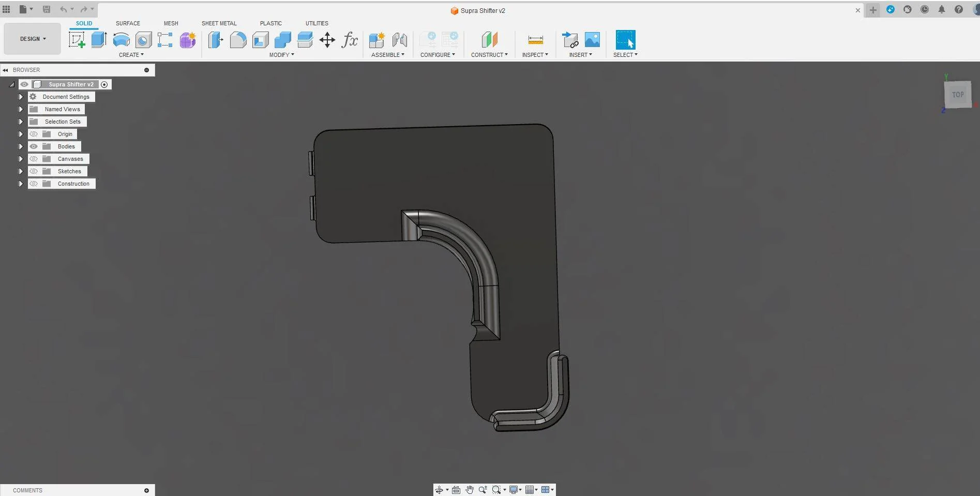Activate the Select tool icon
The height and width of the screenshot is (496, 980).
[625, 40]
